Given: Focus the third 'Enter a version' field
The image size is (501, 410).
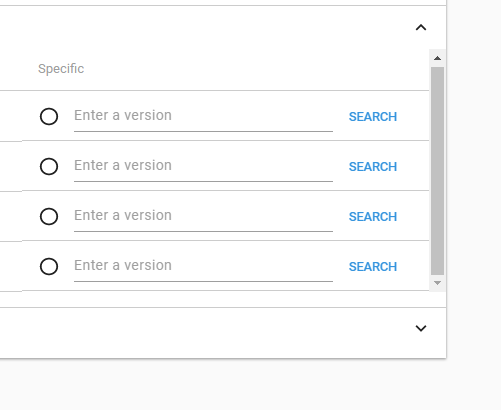Looking at the screenshot, I should tap(203, 216).
